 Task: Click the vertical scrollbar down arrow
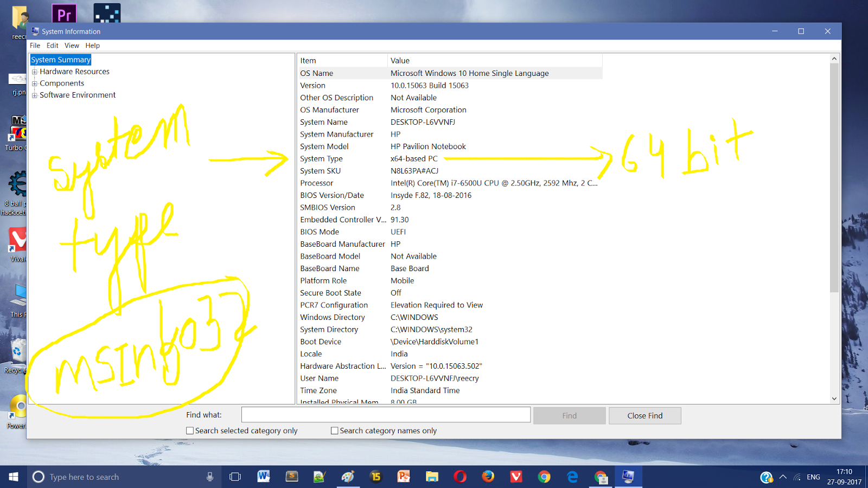(834, 399)
